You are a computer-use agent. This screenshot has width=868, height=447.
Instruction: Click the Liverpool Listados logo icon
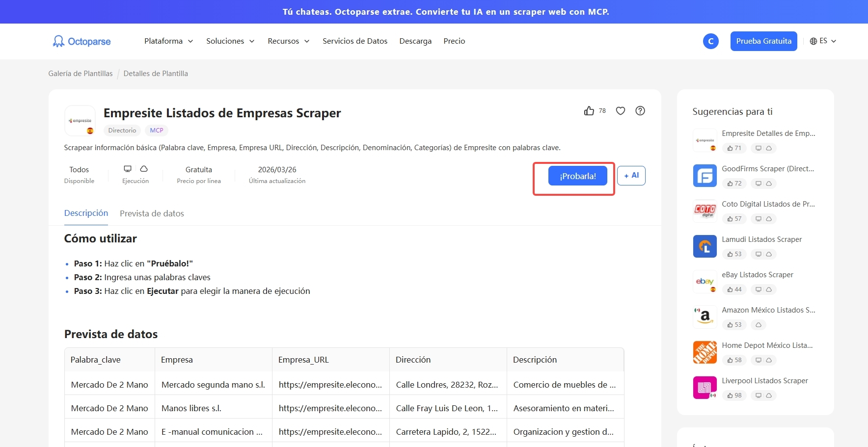point(705,388)
